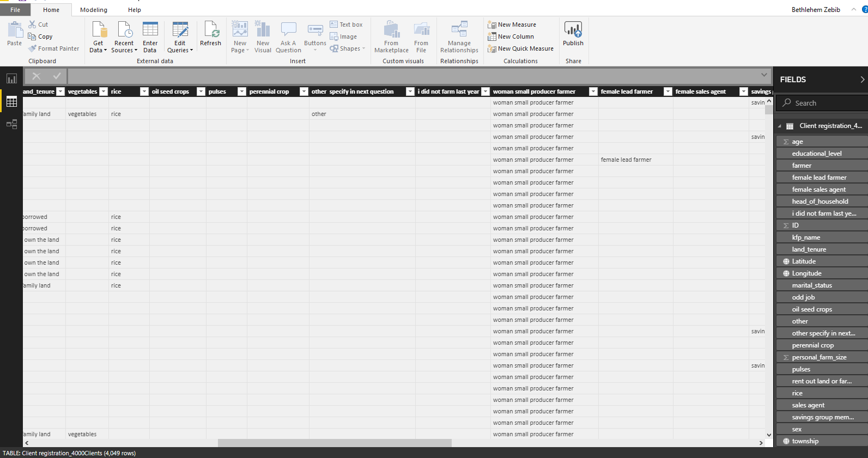This screenshot has width=868, height=458.
Task: Open Recent Sources list
Action: pyautogui.click(x=124, y=37)
